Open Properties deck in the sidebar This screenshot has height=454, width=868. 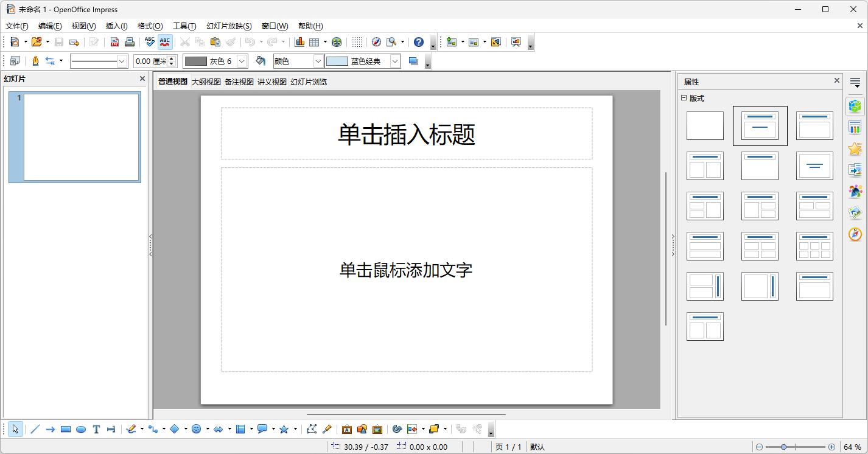point(855,107)
